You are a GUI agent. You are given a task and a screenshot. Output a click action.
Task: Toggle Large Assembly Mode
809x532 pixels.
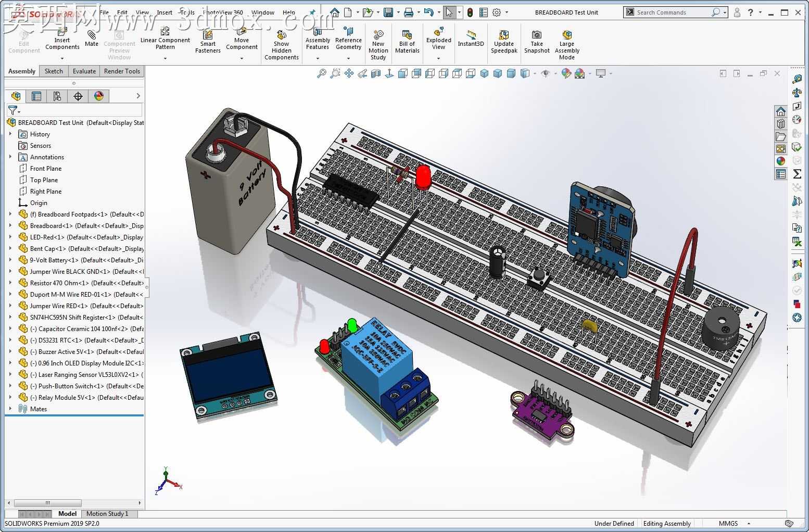click(567, 44)
